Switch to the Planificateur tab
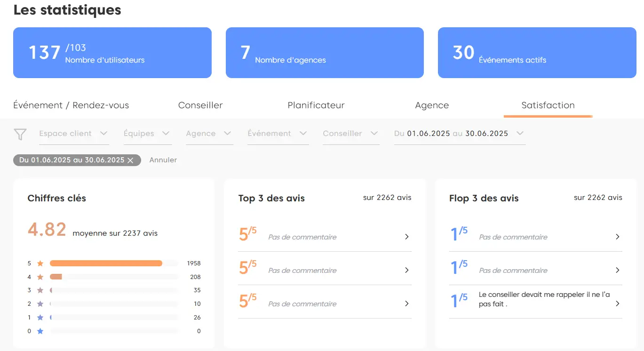644x351 pixels. (316, 105)
